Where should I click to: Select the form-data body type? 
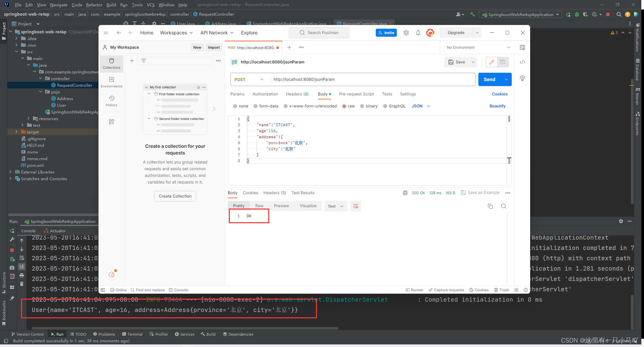tap(266, 106)
